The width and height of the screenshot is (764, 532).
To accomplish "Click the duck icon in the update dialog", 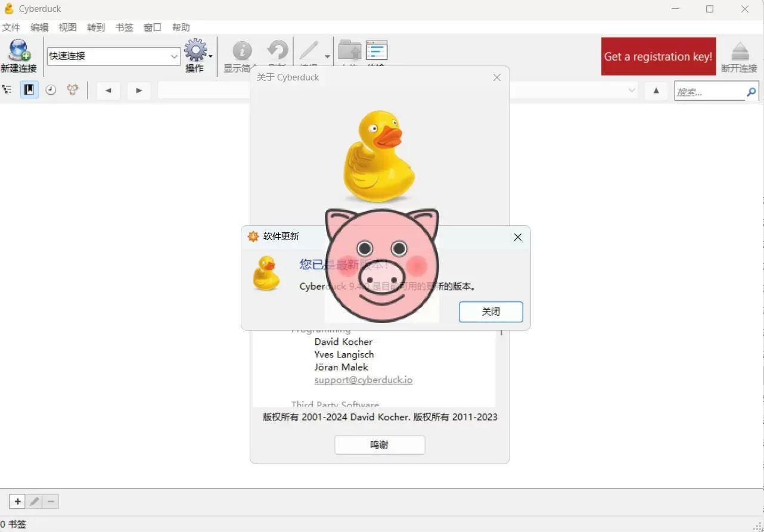I will [266, 273].
